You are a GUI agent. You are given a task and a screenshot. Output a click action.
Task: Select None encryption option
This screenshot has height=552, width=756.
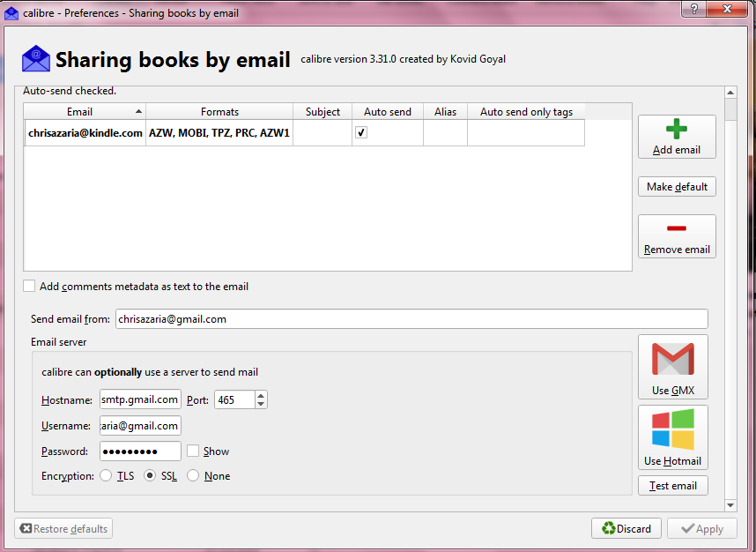(193, 476)
